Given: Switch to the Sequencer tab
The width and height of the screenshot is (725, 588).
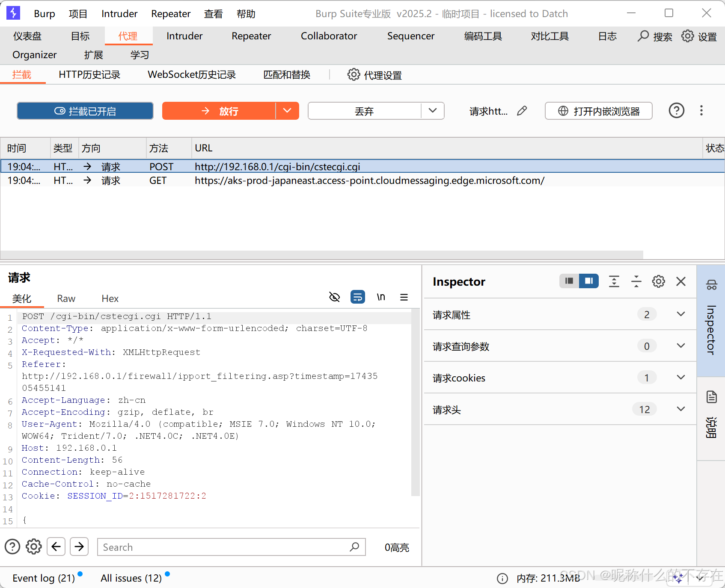Looking at the screenshot, I should click(x=411, y=36).
